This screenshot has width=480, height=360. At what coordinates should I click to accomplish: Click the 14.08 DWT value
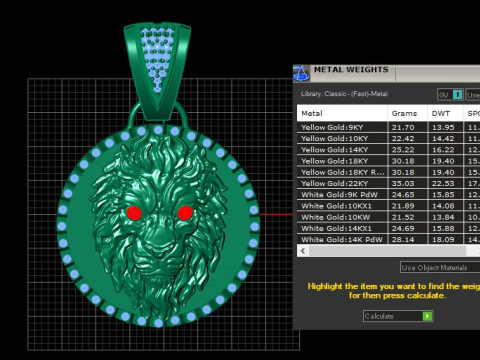pyautogui.click(x=443, y=206)
